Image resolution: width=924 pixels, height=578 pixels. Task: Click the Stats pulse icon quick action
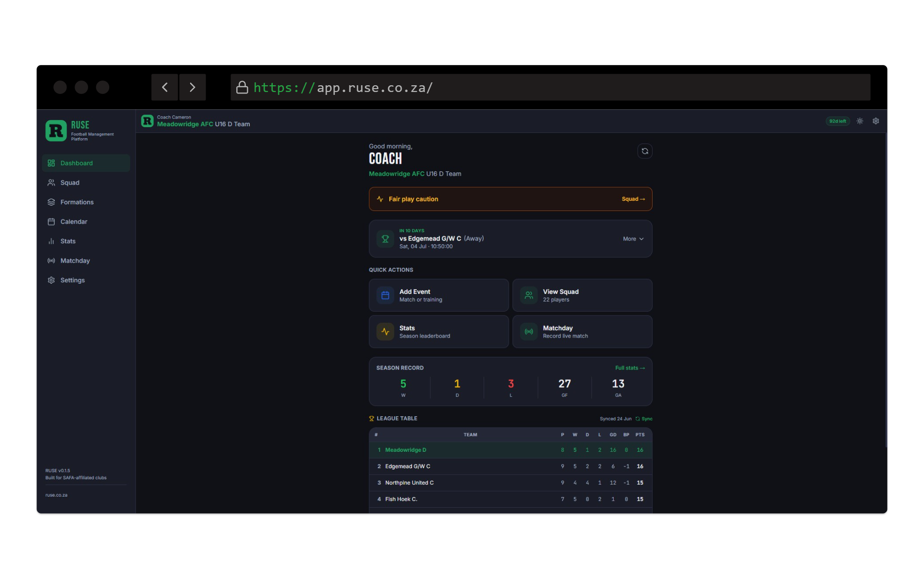(x=385, y=332)
